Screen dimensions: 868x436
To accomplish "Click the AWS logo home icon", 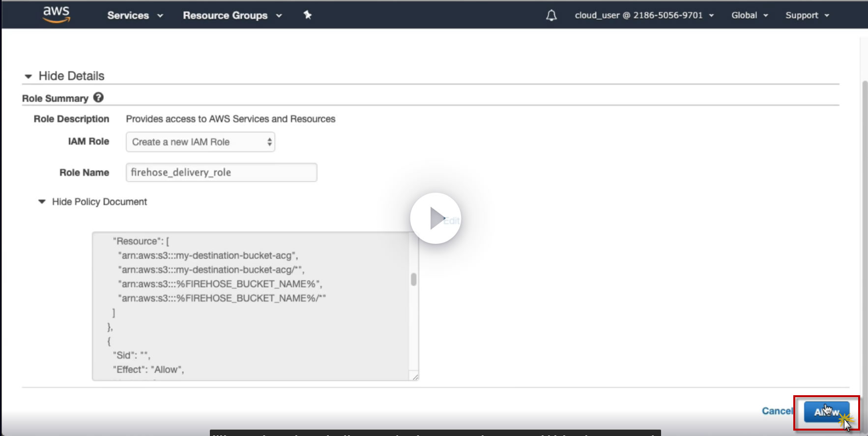I will pyautogui.click(x=56, y=15).
